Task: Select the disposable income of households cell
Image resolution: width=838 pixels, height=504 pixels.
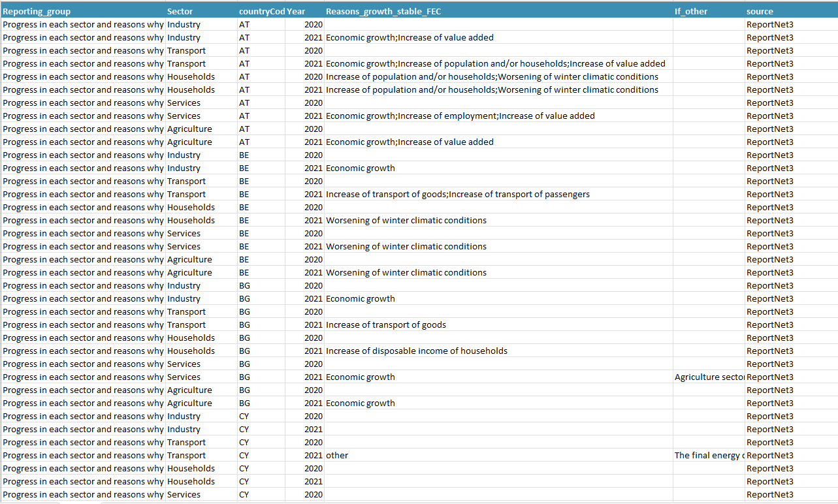Action: point(498,351)
